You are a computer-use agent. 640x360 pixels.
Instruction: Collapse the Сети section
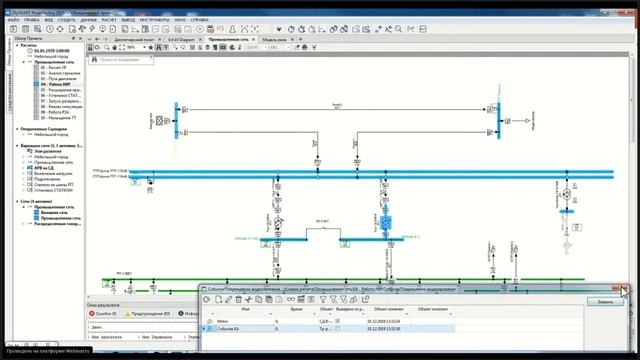(x=17, y=202)
